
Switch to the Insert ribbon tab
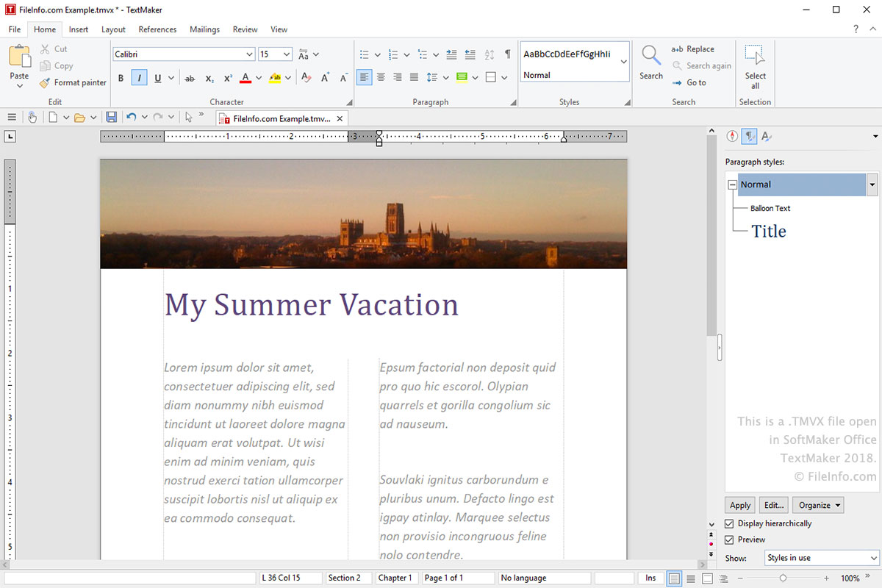79,29
